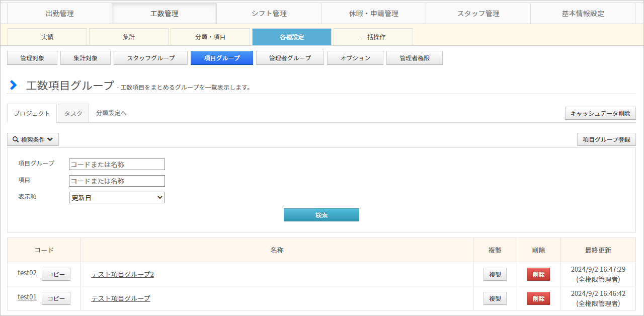
Task: Duplicate the test01 item group via 複製
Action: point(495,298)
